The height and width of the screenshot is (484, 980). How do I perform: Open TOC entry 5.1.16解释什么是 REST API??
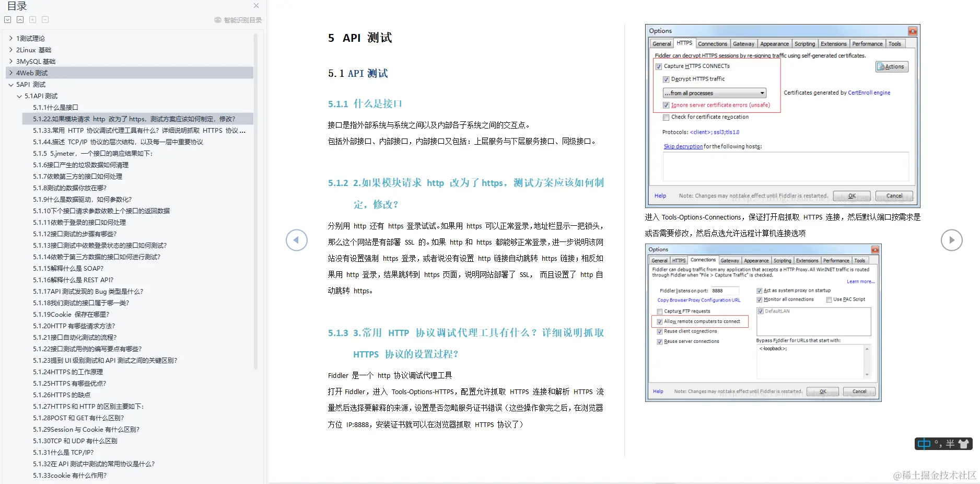click(x=73, y=280)
